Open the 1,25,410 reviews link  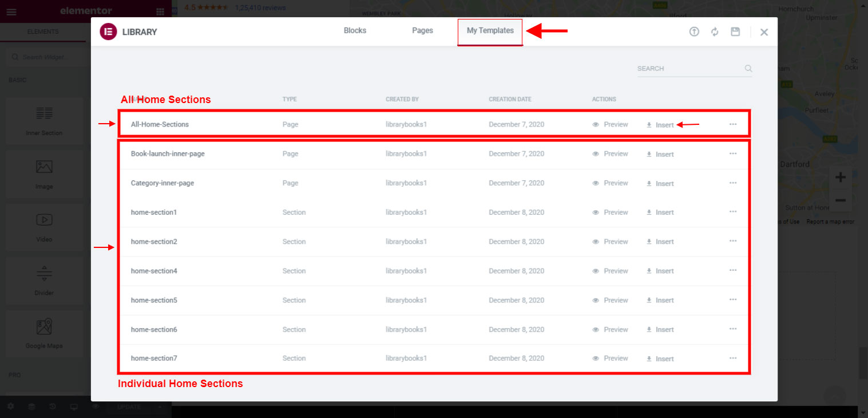click(x=260, y=8)
